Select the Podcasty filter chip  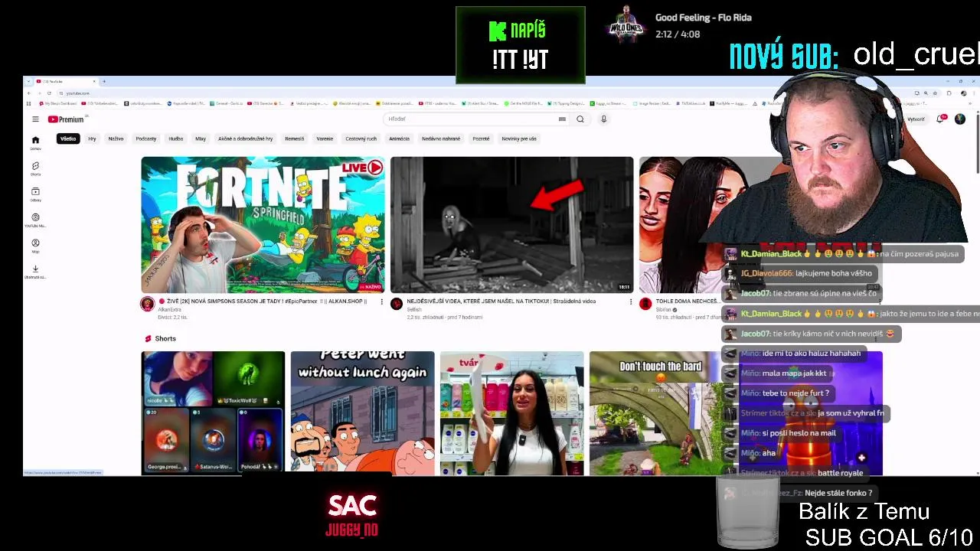146,139
